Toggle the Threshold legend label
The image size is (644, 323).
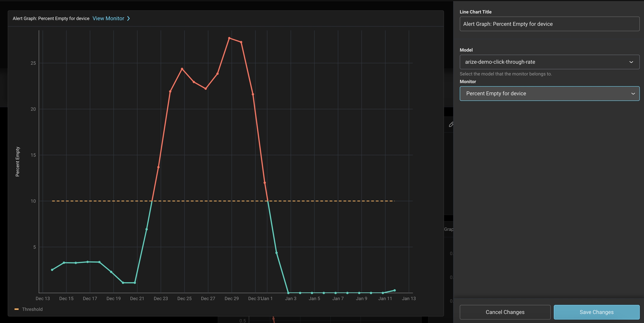(32, 309)
